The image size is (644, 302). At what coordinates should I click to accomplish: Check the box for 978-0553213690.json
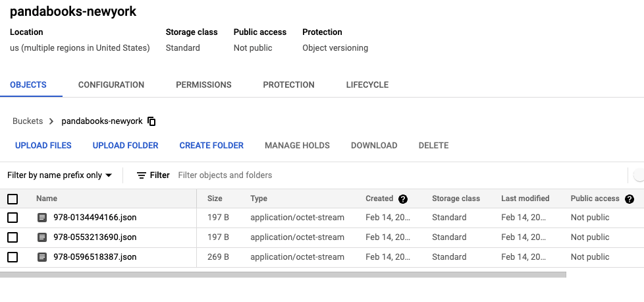click(x=13, y=237)
